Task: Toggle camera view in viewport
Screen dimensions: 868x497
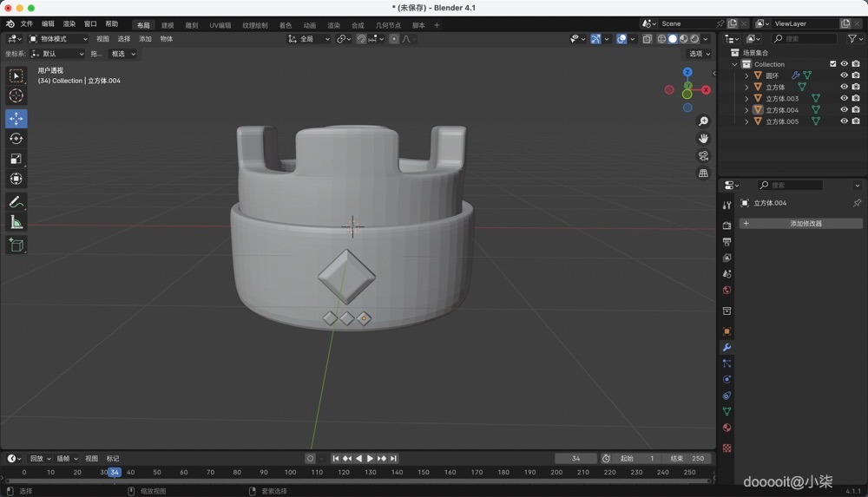Action: 703,156
